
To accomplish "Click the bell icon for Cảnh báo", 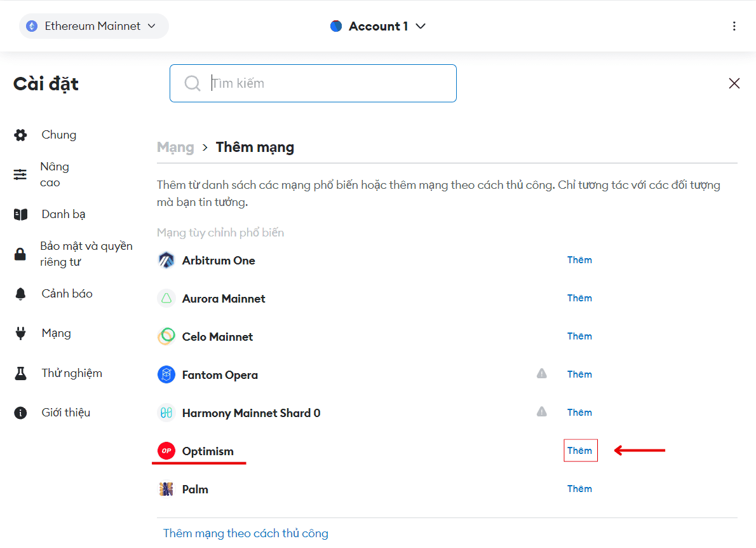I will click(x=20, y=294).
